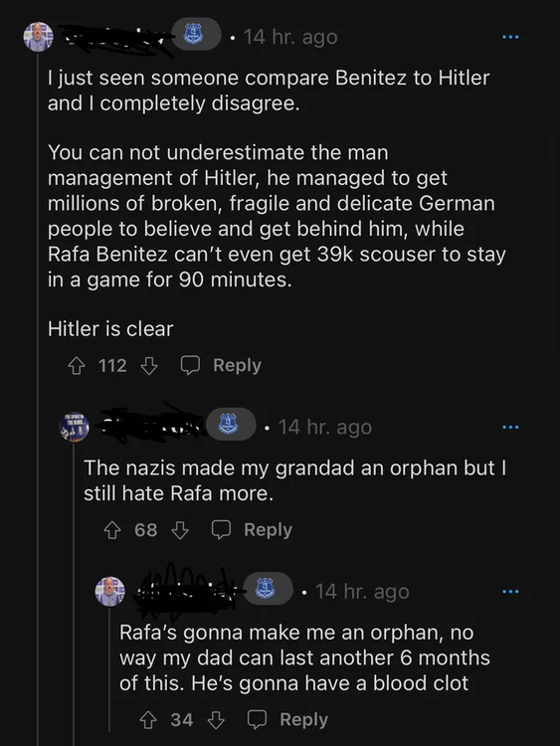The width and height of the screenshot is (560, 746).
Task: Click Everton flair badge on top comment
Action: pyautogui.click(x=196, y=34)
